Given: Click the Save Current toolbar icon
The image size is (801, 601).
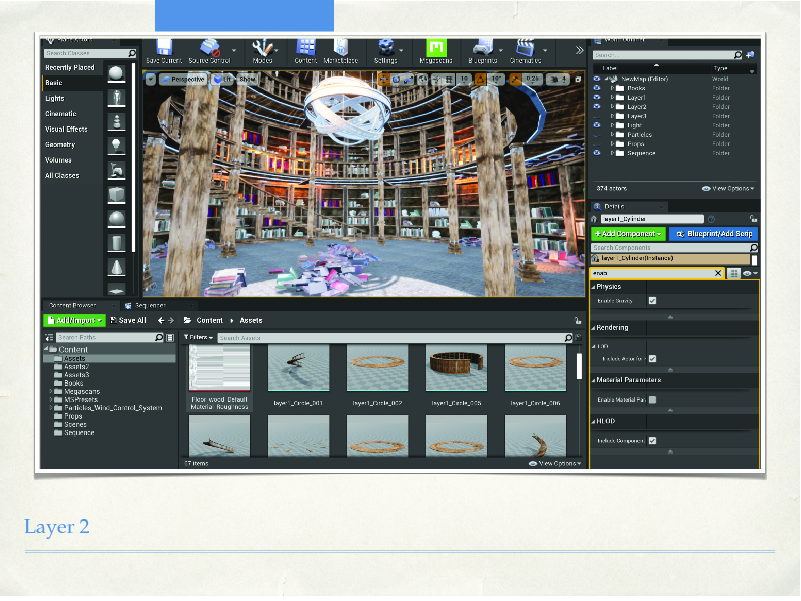Looking at the screenshot, I should [163, 49].
